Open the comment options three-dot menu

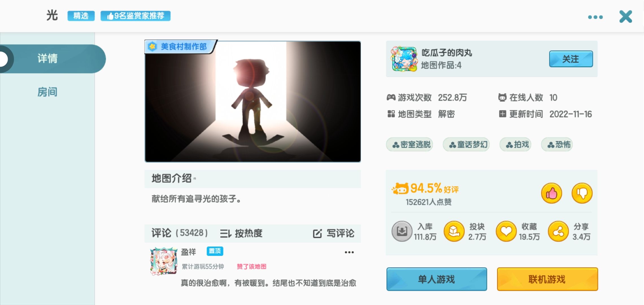349,252
